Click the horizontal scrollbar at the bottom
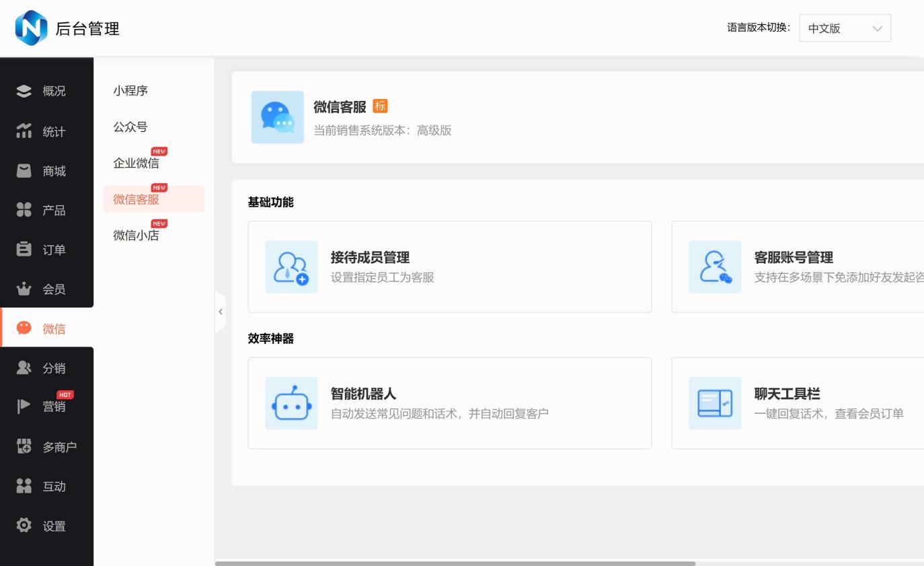This screenshot has width=924, height=566. (x=455, y=563)
